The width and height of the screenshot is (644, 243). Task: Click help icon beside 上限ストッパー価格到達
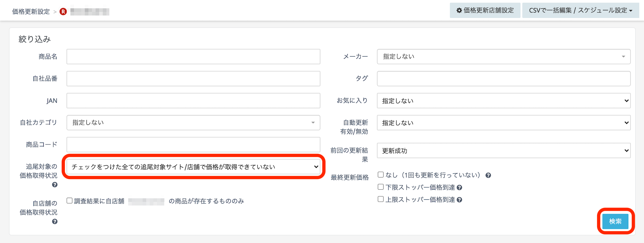coord(459,200)
